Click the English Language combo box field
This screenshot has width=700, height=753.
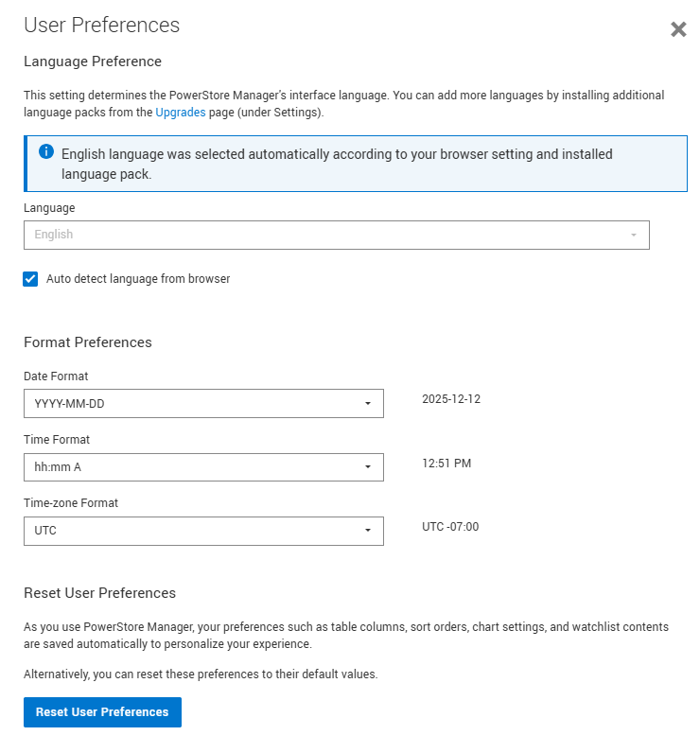click(322, 235)
